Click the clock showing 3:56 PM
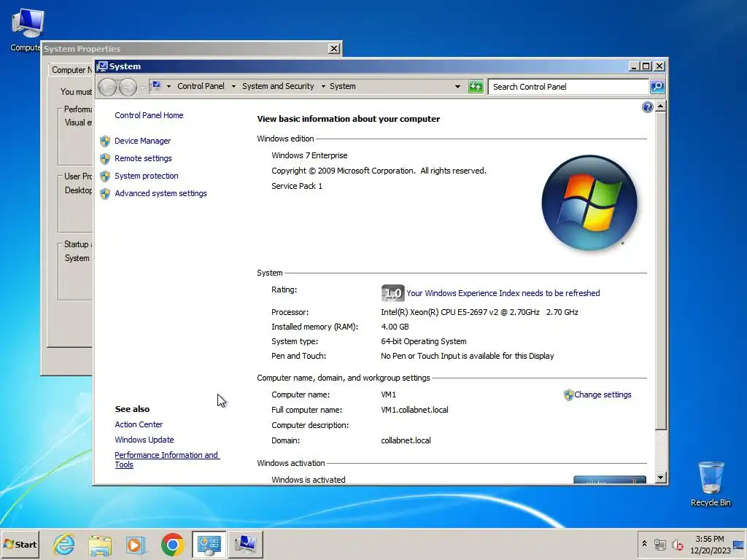Screen dimensions: 747x560 coord(709,539)
